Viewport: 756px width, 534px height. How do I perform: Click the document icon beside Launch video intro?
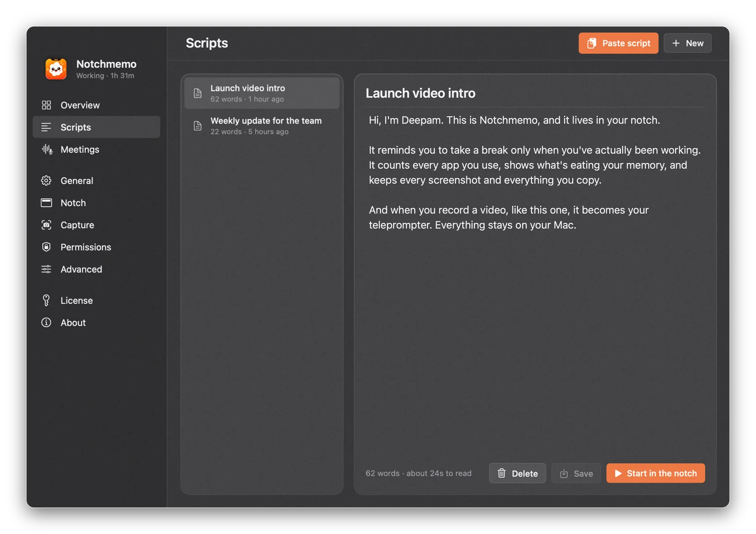tap(198, 93)
